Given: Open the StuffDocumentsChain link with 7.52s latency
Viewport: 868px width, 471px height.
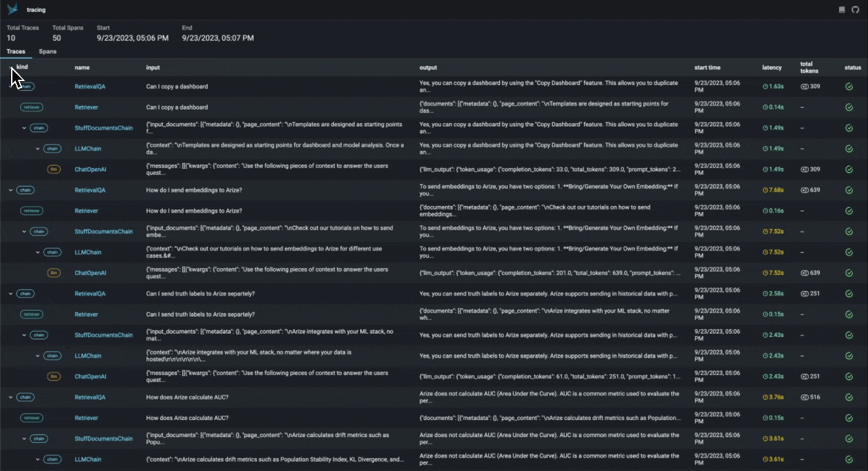Looking at the screenshot, I should (x=104, y=232).
